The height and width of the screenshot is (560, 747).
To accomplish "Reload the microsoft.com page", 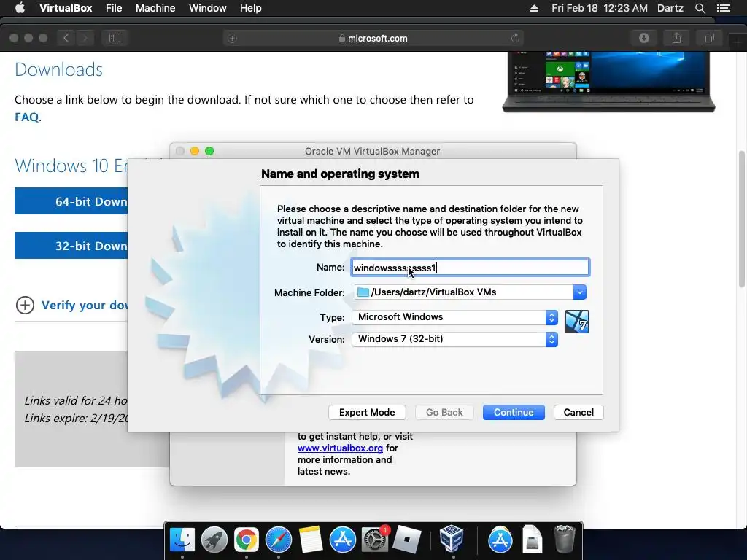I will point(515,38).
